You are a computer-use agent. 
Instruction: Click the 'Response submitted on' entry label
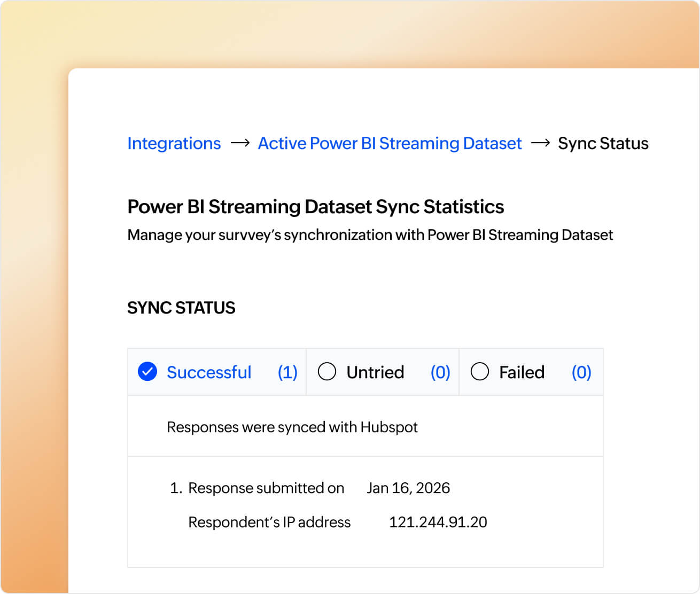click(x=266, y=488)
